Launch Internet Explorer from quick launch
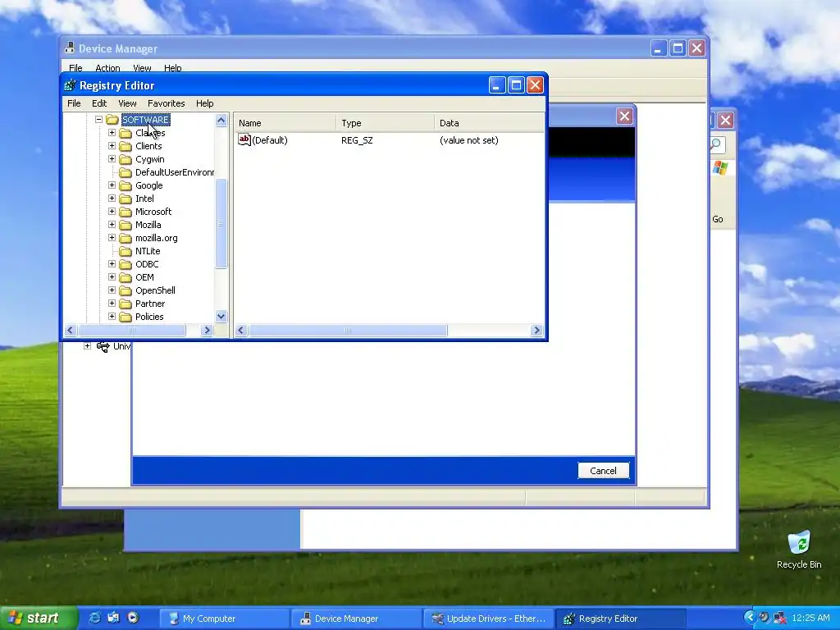840x630 pixels. pyautogui.click(x=94, y=618)
